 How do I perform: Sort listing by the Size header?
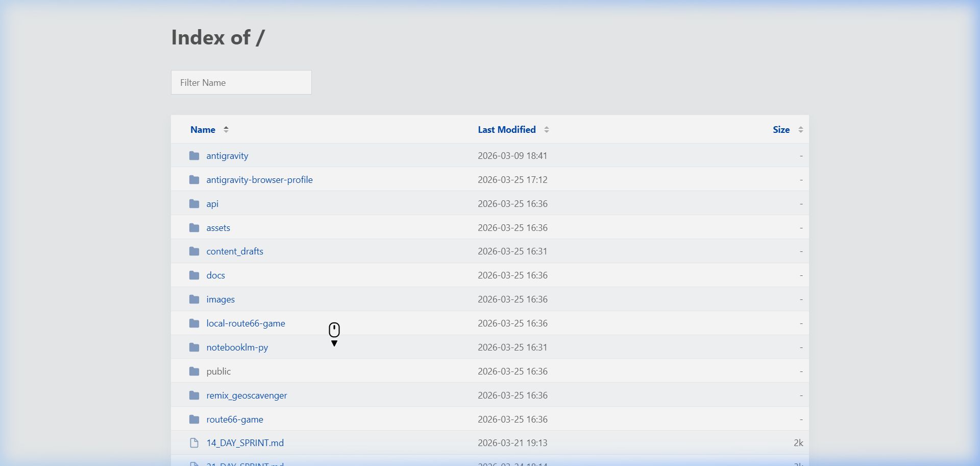tap(781, 130)
